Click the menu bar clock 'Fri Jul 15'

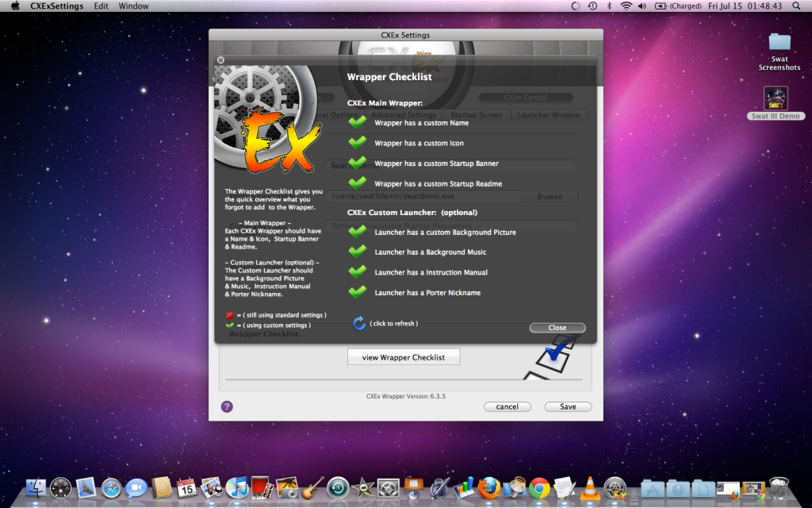point(745,6)
